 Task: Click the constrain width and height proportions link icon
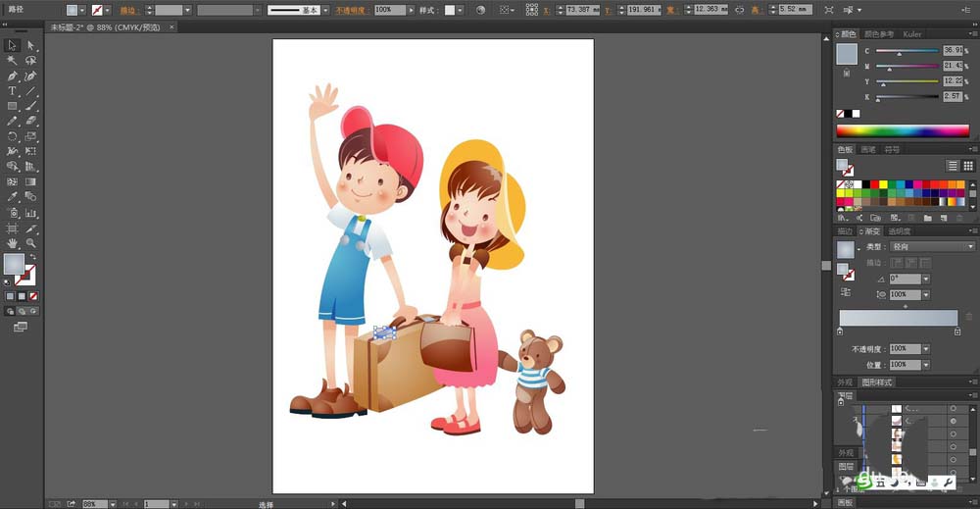tap(739, 10)
